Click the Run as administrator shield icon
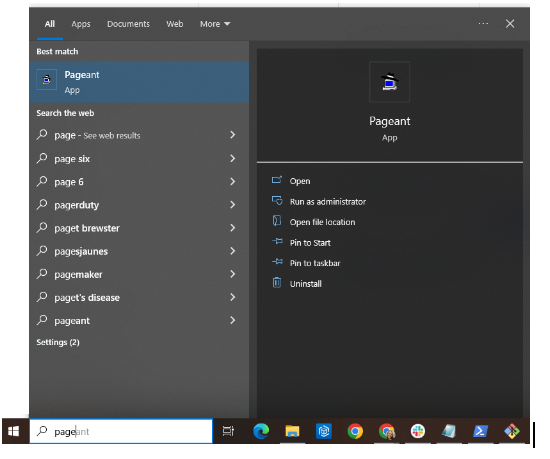This screenshot has height=459, width=550. (277, 201)
